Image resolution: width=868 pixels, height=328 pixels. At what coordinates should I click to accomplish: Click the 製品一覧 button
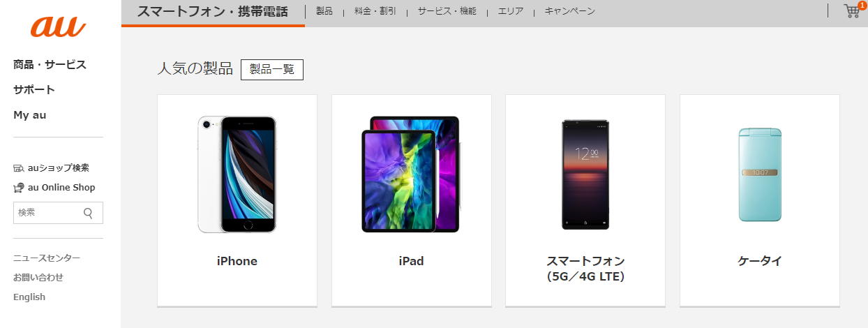coord(272,70)
